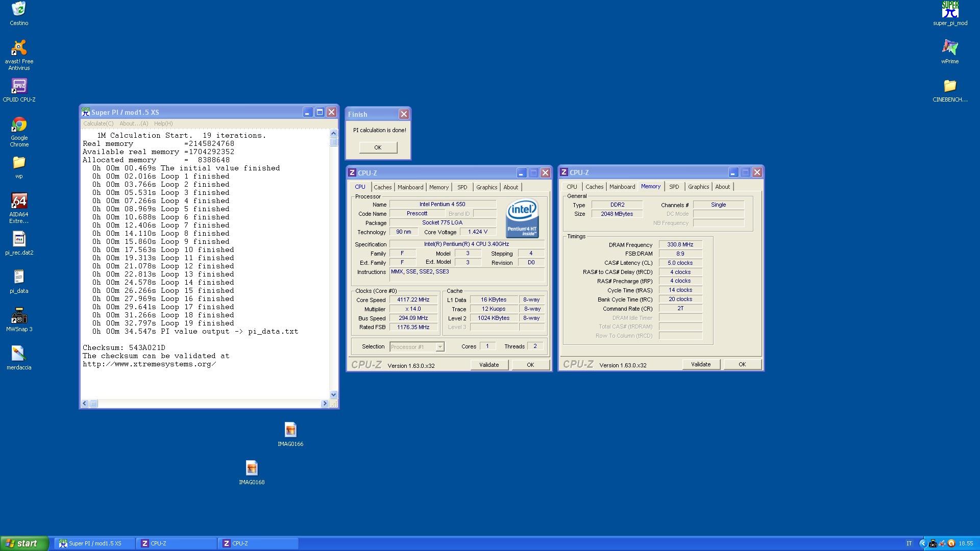
Task: Select the IMAG0166 image file
Action: click(290, 435)
